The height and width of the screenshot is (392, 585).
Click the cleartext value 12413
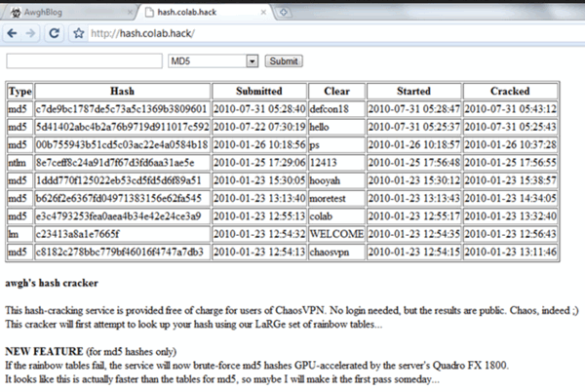323,163
